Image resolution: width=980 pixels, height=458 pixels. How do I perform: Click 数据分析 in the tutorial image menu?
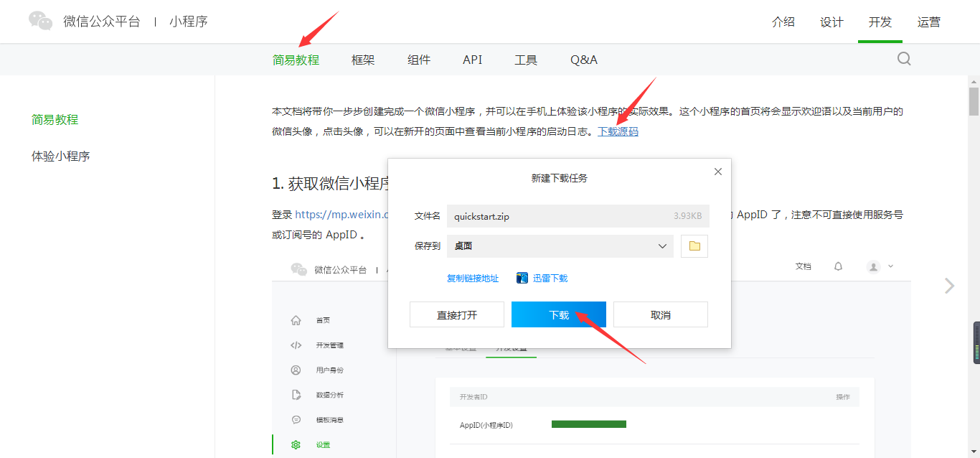pos(330,395)
